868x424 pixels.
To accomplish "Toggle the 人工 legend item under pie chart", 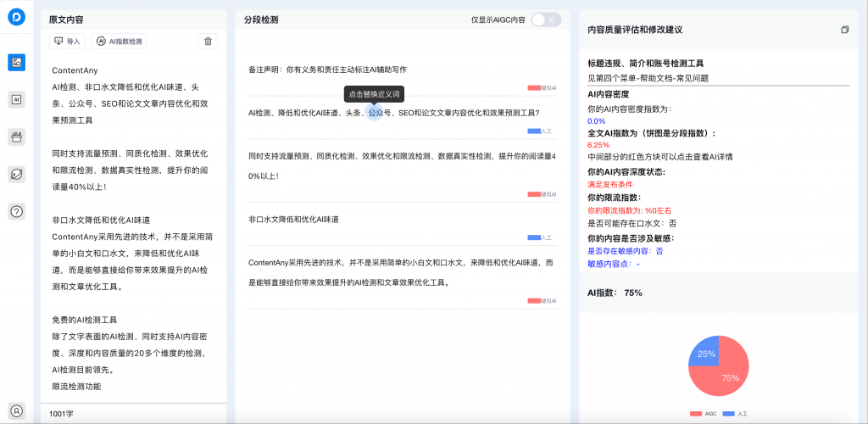I will coord(735,414).
